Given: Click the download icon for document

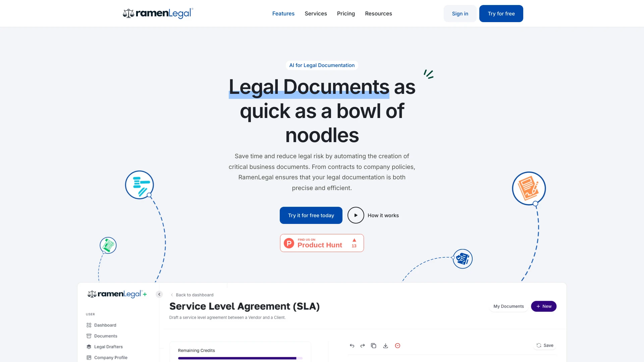Looking at the screenshot, I should 385,346.
